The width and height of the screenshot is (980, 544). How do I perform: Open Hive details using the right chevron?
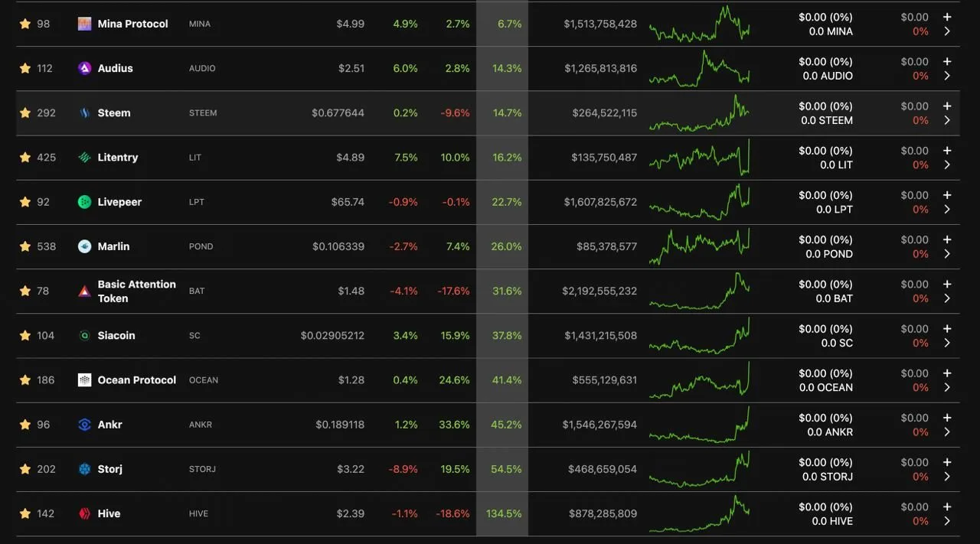(x=947, y=521)
